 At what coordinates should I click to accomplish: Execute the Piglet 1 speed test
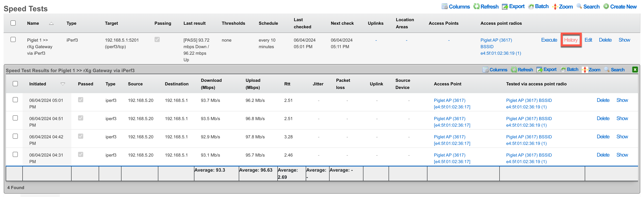(x=549, y=40)
